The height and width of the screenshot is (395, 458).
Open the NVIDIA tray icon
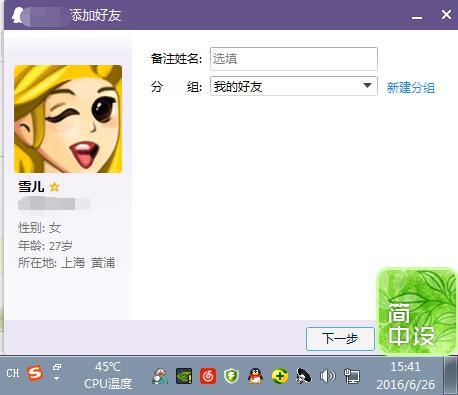point(184,376)
